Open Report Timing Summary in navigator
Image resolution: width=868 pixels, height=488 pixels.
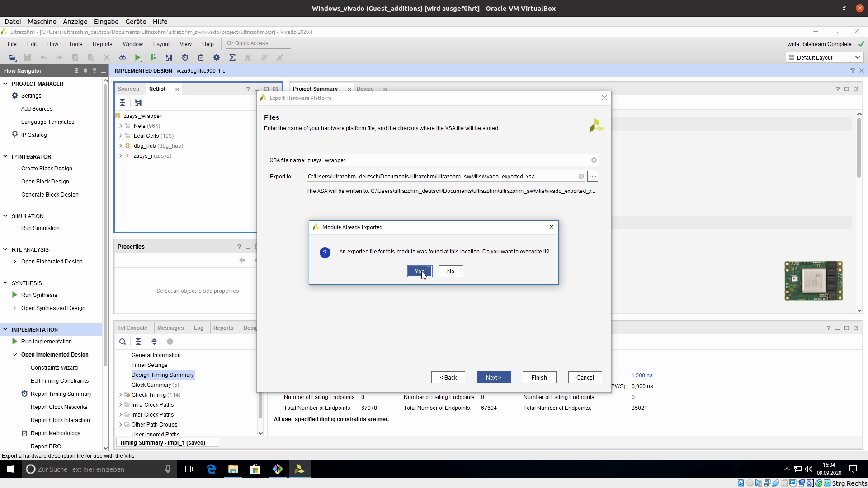click(x=61, y=394)
